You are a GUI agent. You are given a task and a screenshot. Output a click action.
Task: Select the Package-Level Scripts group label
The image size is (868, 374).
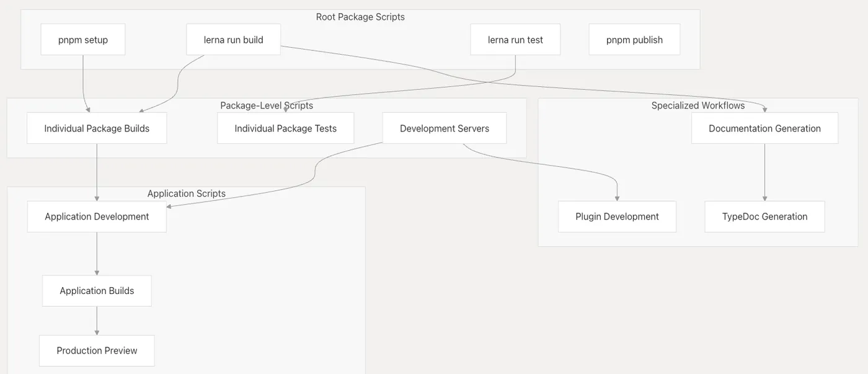pos(267,105)
